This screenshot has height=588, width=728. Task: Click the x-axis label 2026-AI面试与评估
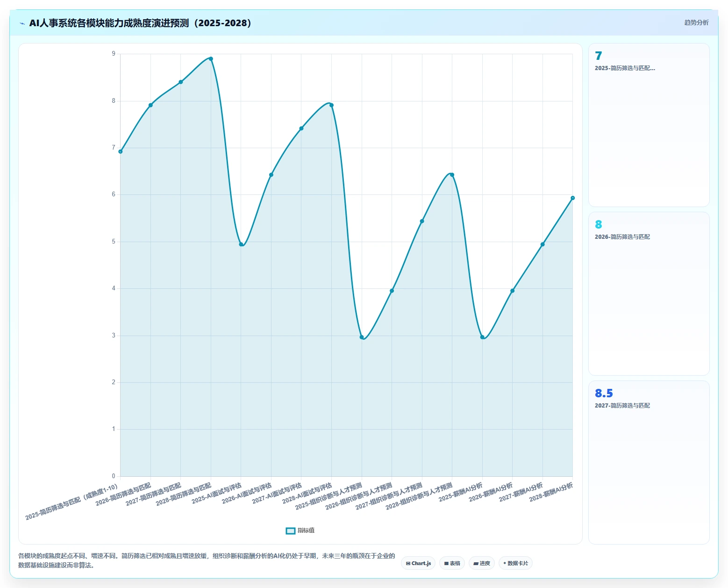click(247, 493)
